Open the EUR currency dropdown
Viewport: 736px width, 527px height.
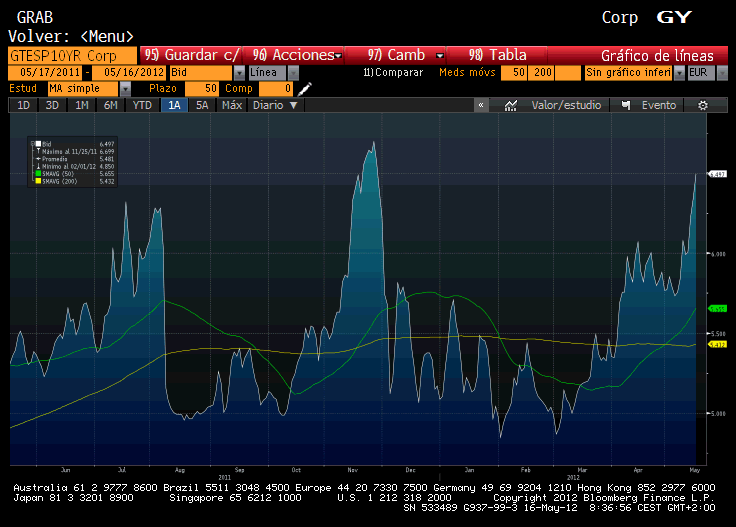722,73
